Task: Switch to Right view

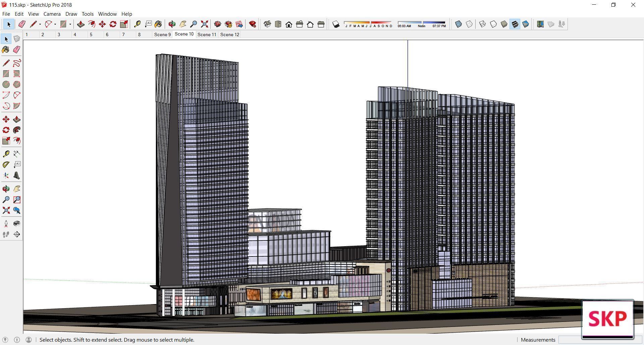Action: (300, 24)
